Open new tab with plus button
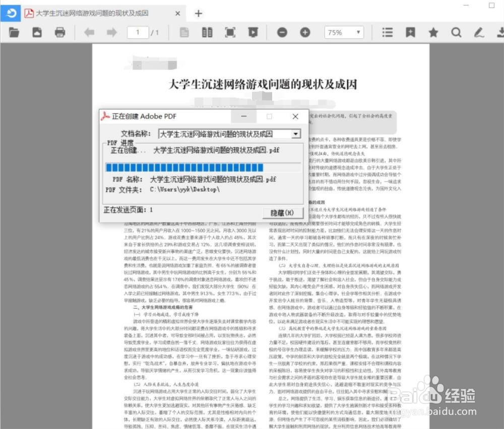The height and width of the screenshot is (429, 504). 198,14
